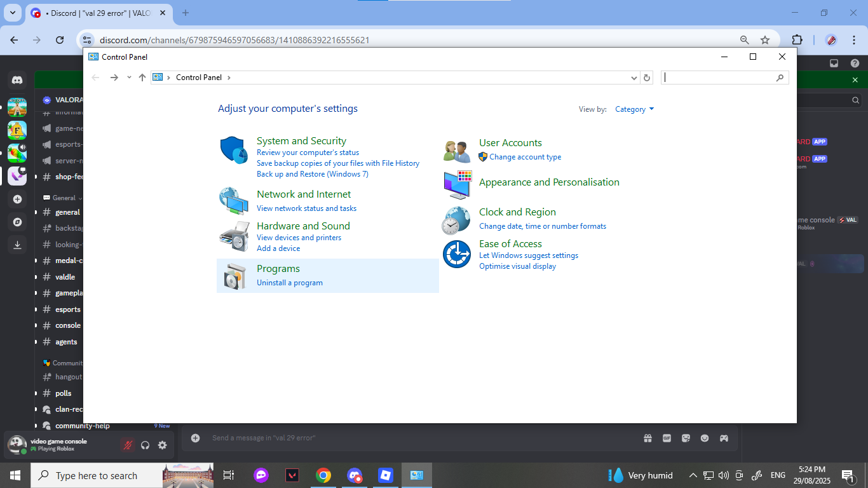Click View network status and tasks link

(306, 208)
